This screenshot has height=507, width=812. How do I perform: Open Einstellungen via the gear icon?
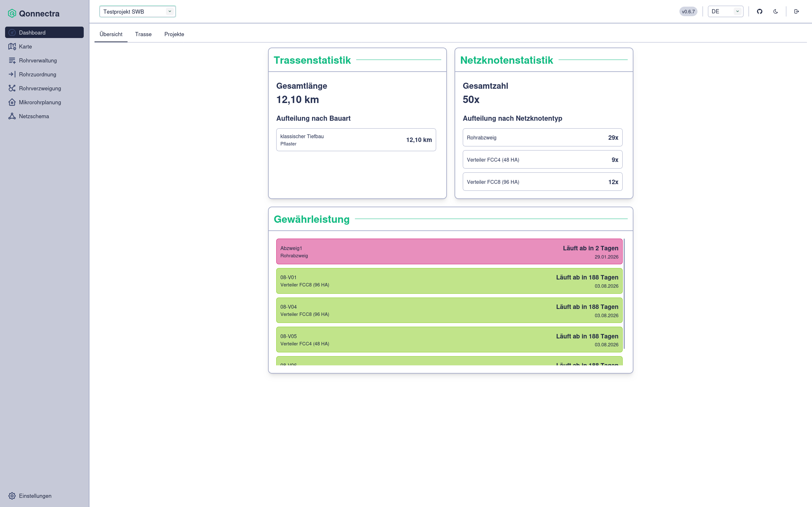[x=35, y=496]
